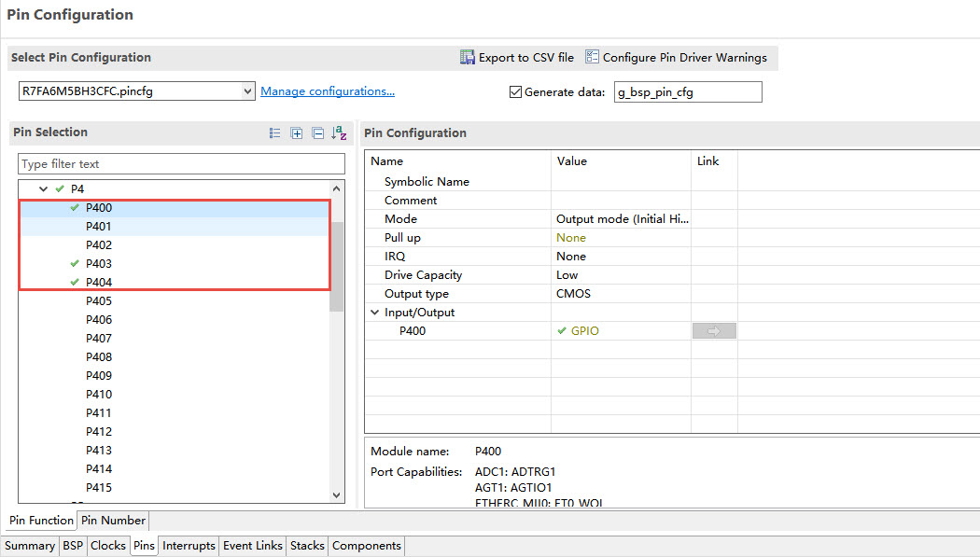Viewport: 980px width, 557px height.
Task: Click the Type filter text box
Action: coord(181,163)
